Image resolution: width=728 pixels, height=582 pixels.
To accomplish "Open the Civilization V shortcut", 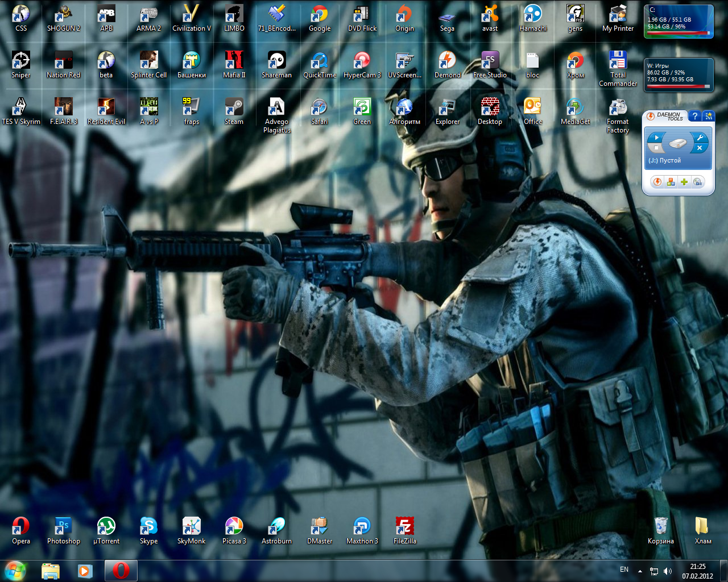I will pyautogui.click(x=192, y=18).
